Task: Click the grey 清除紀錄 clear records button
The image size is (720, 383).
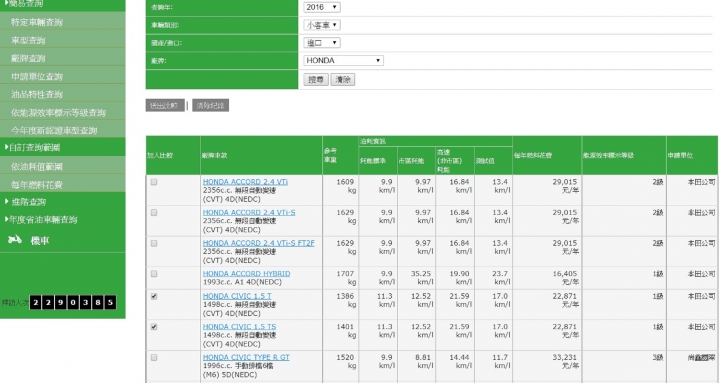Action: pyautogui.click(x=210, y=105)
